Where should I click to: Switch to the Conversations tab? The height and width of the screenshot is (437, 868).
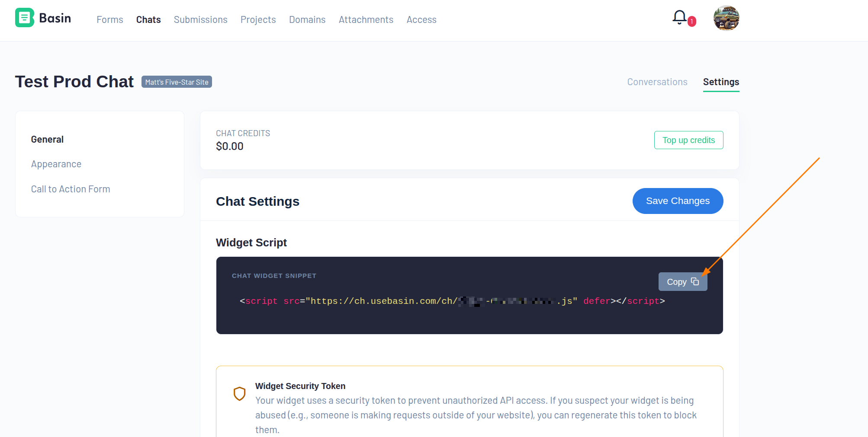[657, 82]
